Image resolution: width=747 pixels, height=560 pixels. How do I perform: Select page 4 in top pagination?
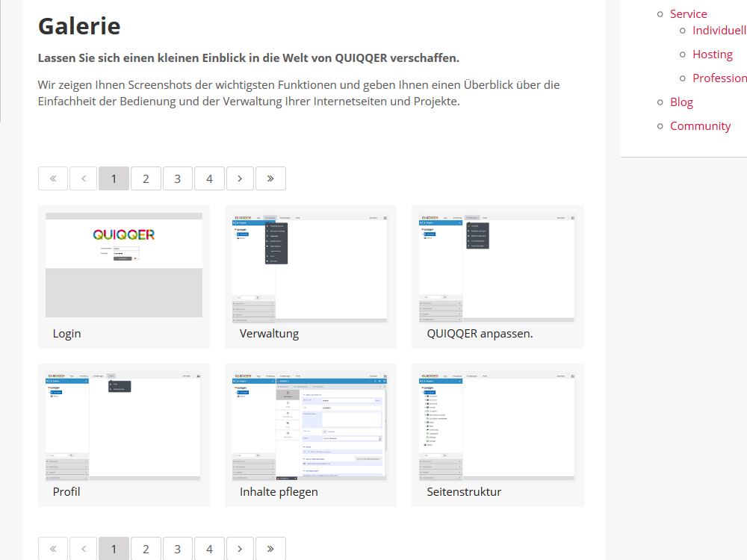[210, 178]
